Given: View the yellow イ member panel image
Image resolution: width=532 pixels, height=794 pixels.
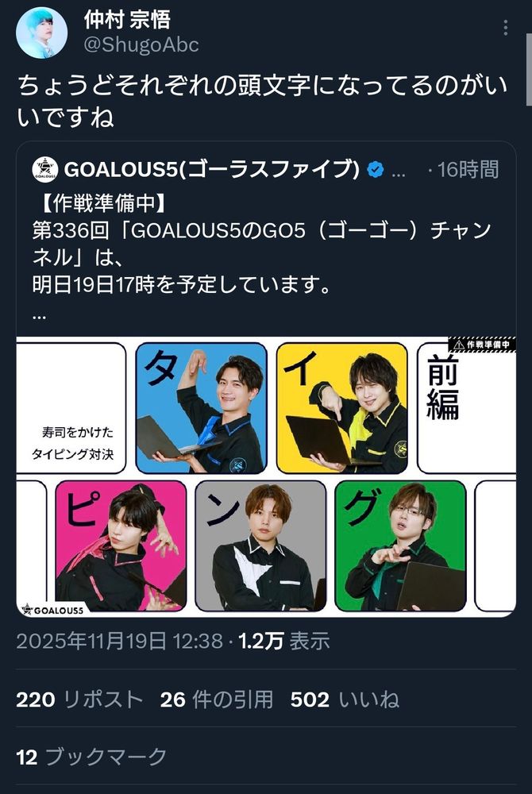Looking at the screenshot, I should (342, 408).
